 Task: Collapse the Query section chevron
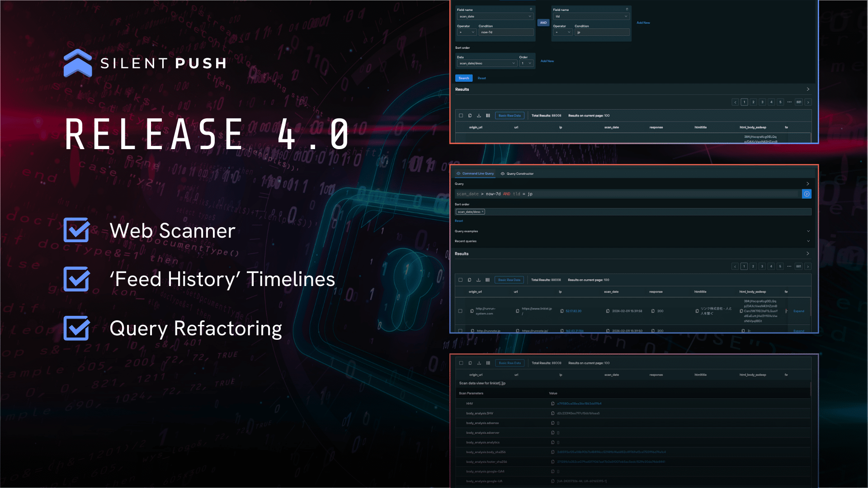[807, 184]
